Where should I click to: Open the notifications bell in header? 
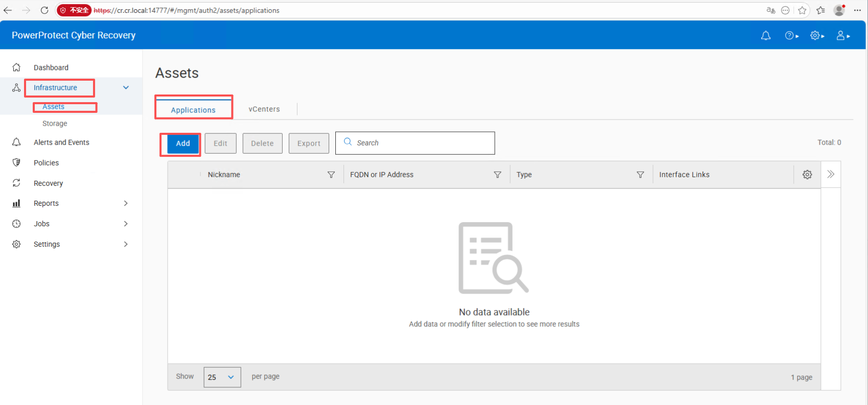tap(766, 35)
